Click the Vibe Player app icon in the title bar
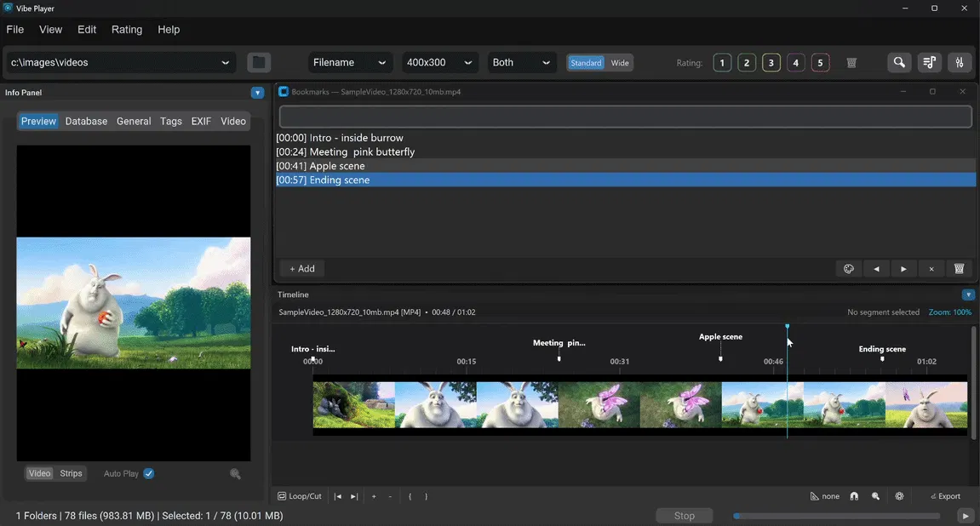Screen dimensions: 980x526 point(8,8)
